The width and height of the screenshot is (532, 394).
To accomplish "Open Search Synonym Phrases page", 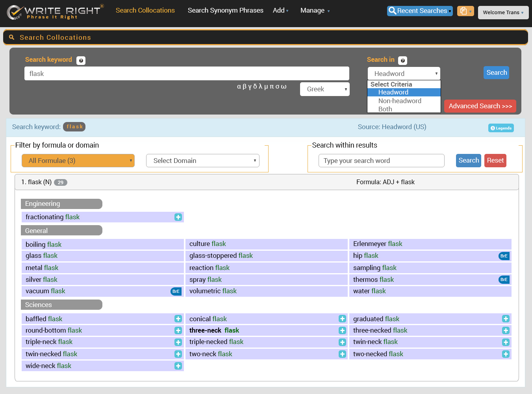I will (x=225, y=11).
